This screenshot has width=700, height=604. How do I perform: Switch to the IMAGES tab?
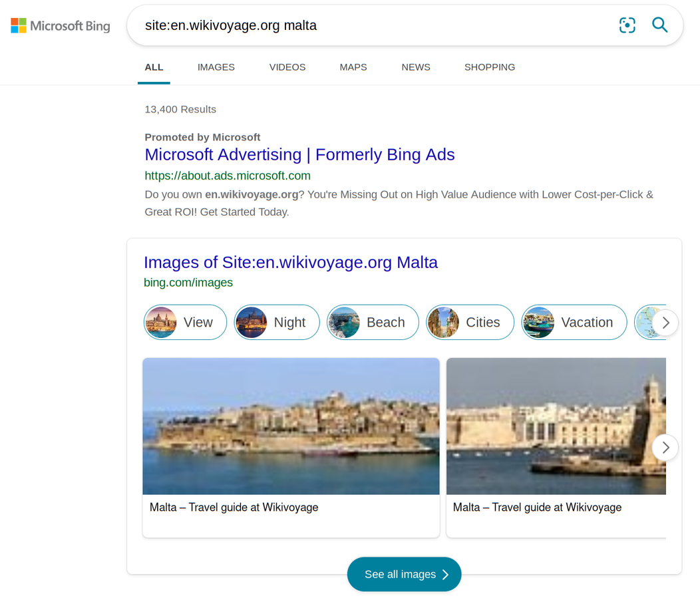coord(216,67)
